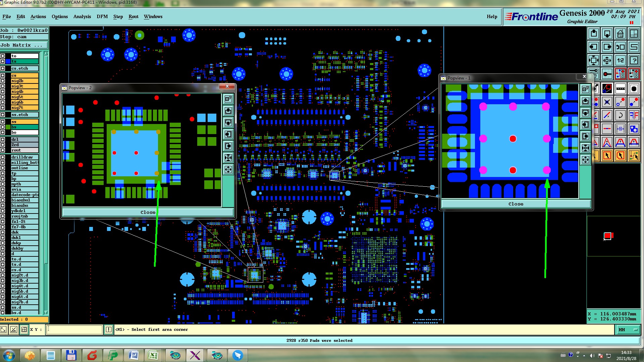The height and width of the screenshot is (362, 644).
Task: Click the ts layer color swatch
Action: [8, 61]
